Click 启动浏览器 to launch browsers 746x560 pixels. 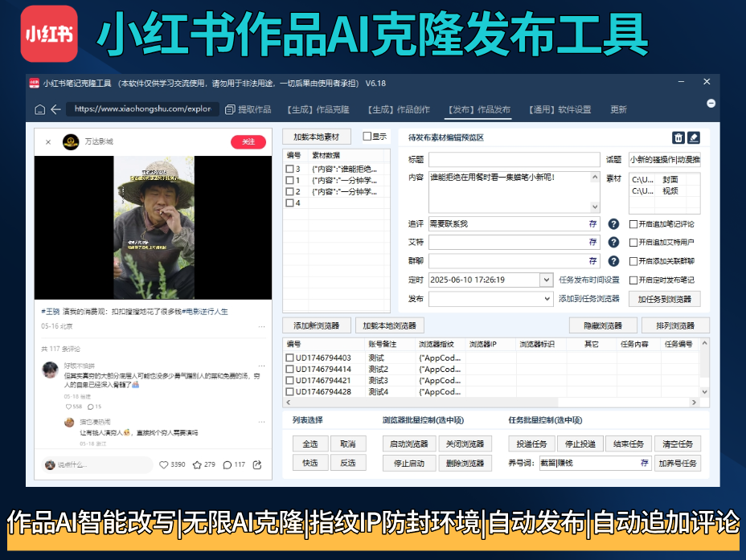click(408, 443)
